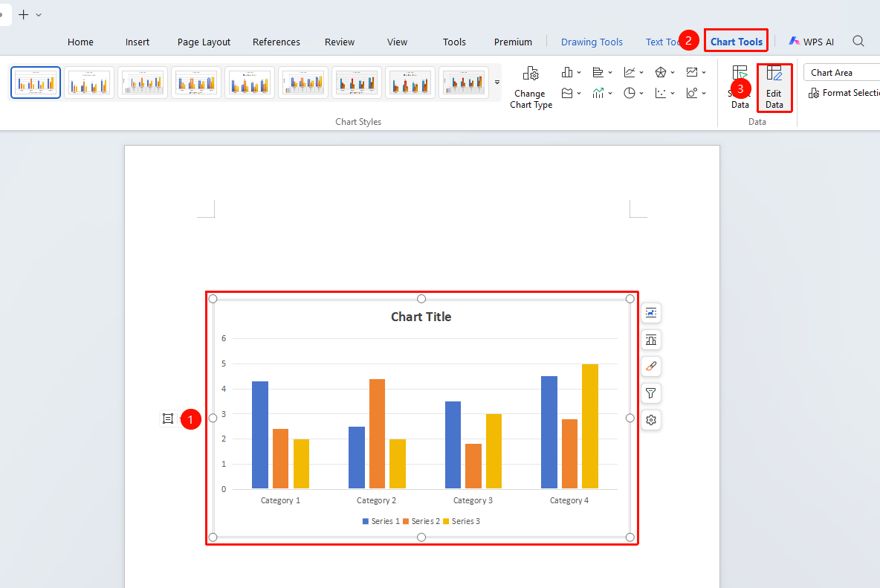Open the line chart type menu
The width and height of the screenshot is (880, 588).
pos(633,72)
